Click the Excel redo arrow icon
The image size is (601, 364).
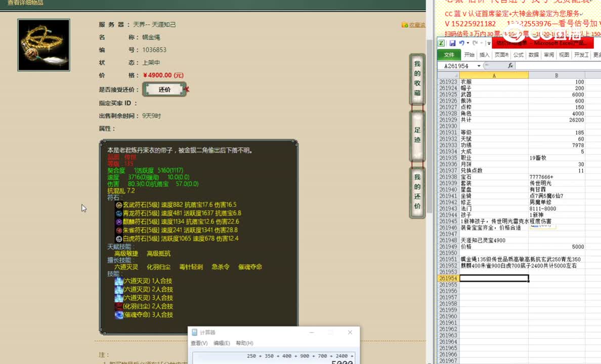475,43
